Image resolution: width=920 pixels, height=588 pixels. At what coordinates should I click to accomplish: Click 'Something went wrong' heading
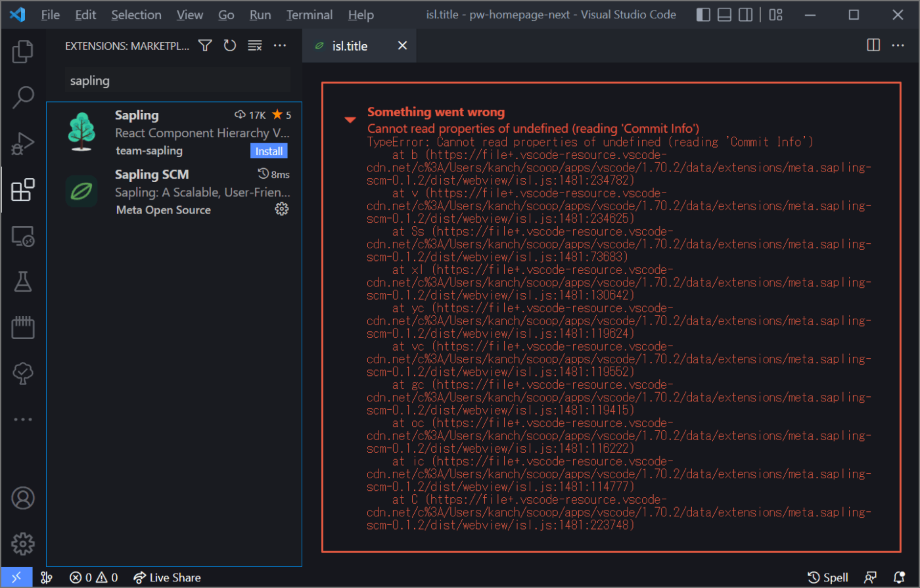click(436, 112)
